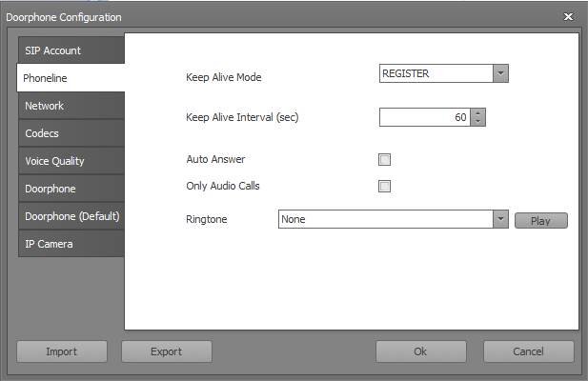Open the Doorphone tab
The height and width of the screenshot is (381, 588).
click(x=71, y=189)
